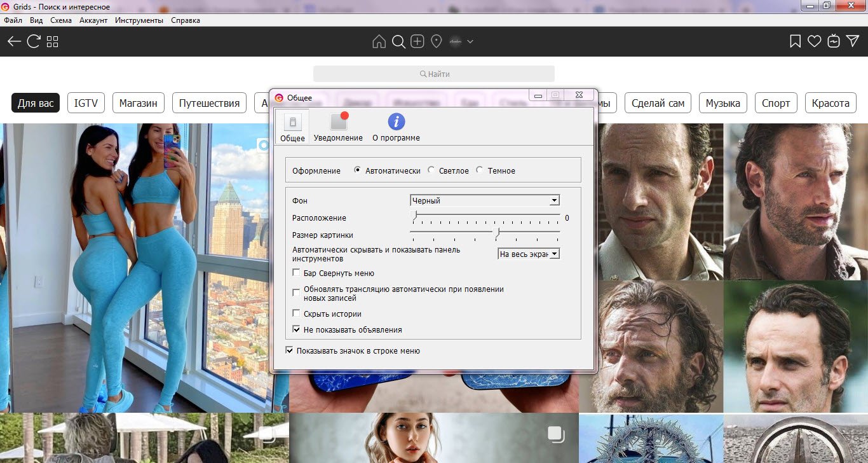Select the Путешествия category button

point(209,103)
